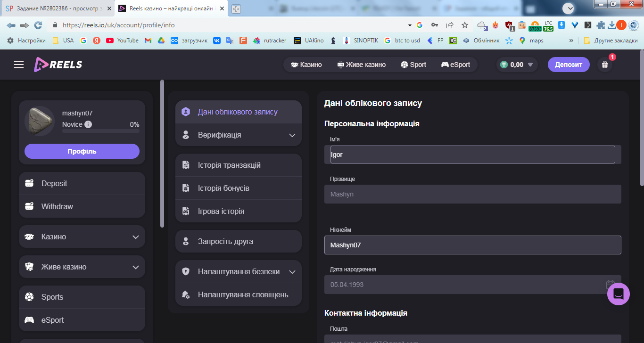644x343 pixels.
Task: Open the maps bookmark
Action: click(531, 41)
